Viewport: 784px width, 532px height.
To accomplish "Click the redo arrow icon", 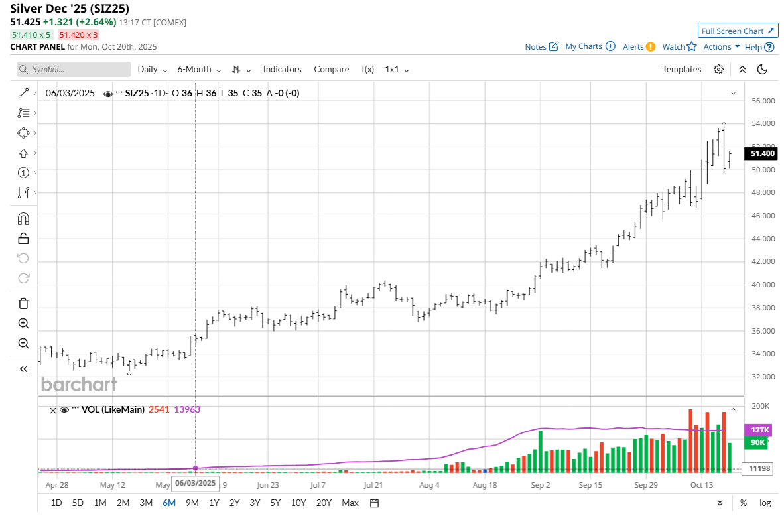I will [23, 278].
